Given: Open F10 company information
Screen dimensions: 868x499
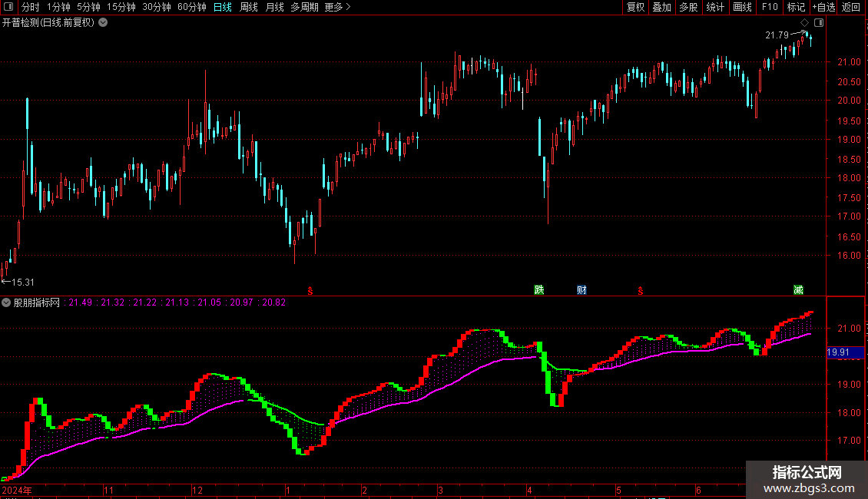Looking at the screenshot, I should [x=770, y=7].
